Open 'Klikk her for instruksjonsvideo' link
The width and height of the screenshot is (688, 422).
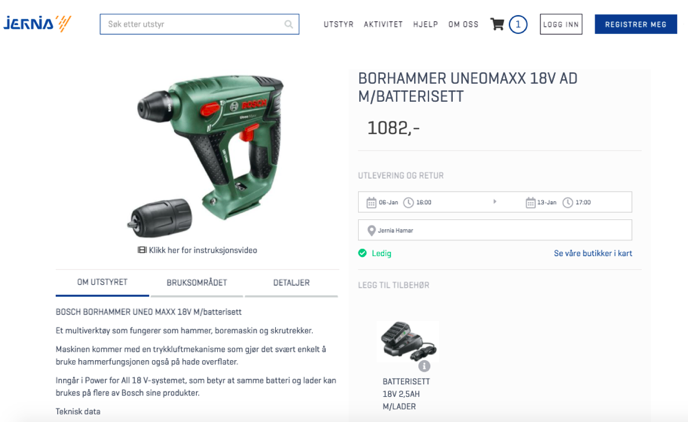[x=203, y=250]
